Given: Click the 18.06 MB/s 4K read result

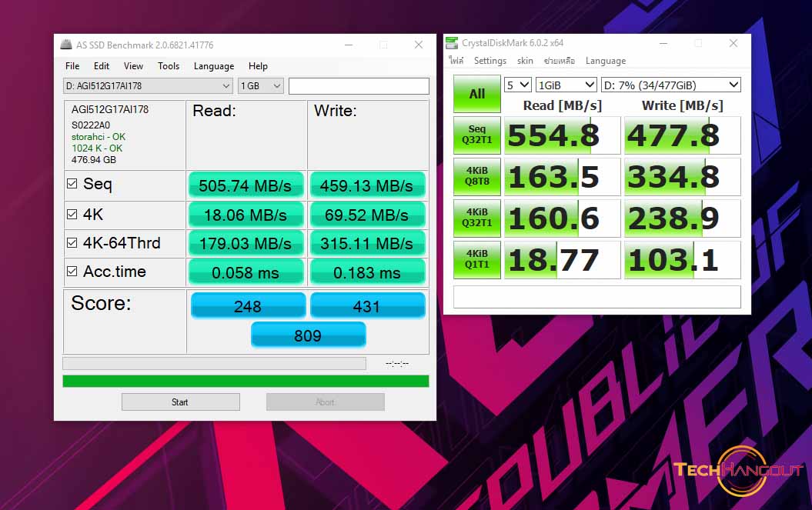Looking at the screenshot, I should pos(246,215).
